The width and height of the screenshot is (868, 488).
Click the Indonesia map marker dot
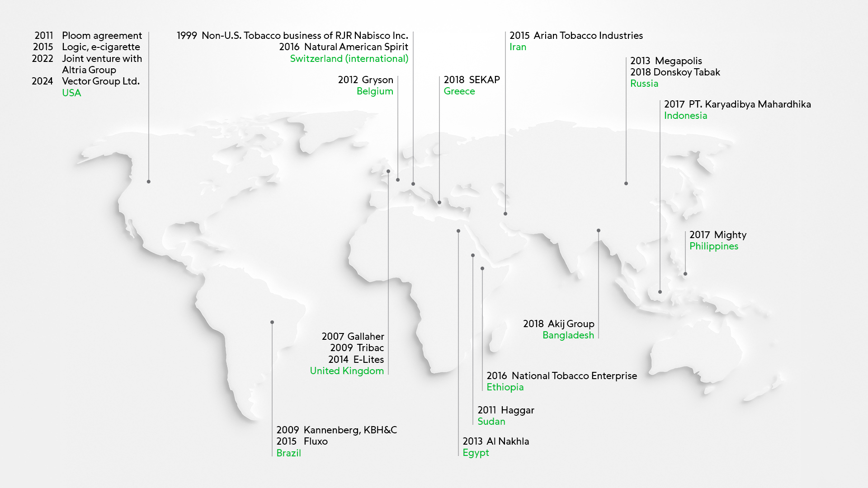pyautogui.click(x=660, y=292)
